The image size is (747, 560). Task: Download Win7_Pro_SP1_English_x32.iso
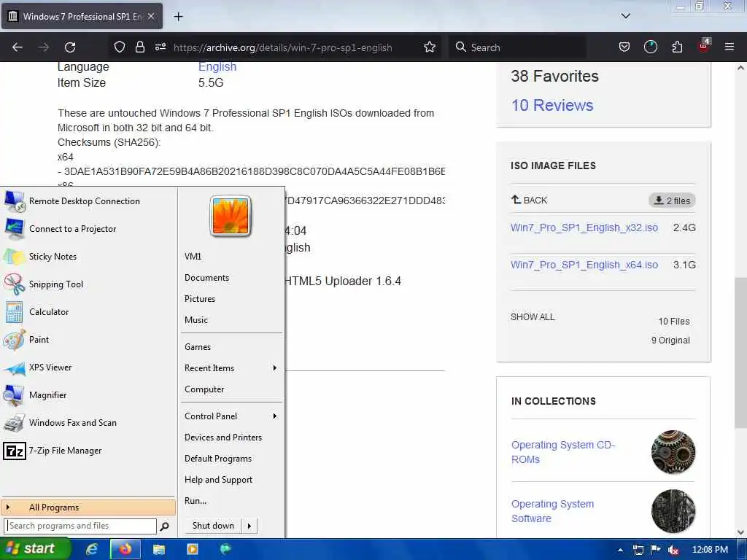coord(584,227)
